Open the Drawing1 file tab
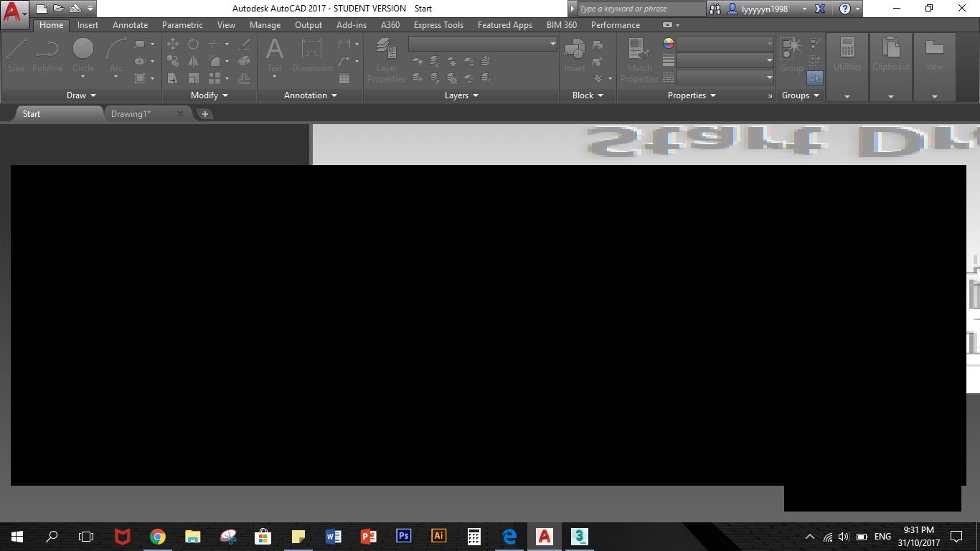This screenshot has height=551, width=980. point(131,113)
